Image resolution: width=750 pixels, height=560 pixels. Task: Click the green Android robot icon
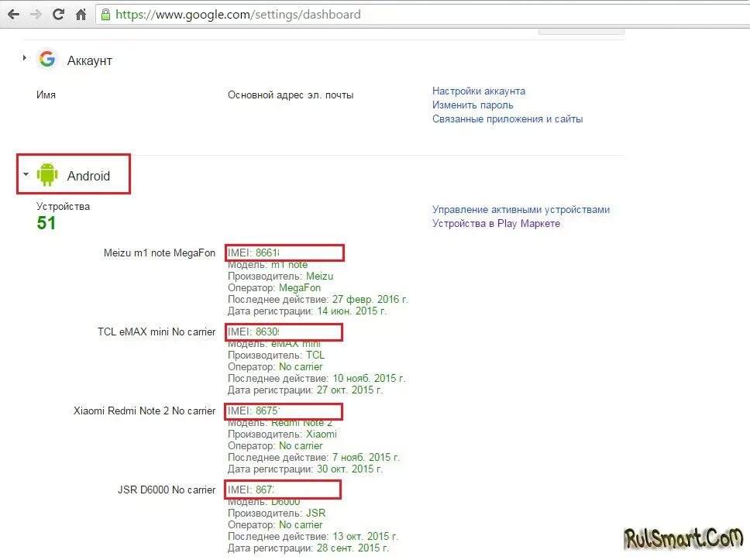[46, 174]
